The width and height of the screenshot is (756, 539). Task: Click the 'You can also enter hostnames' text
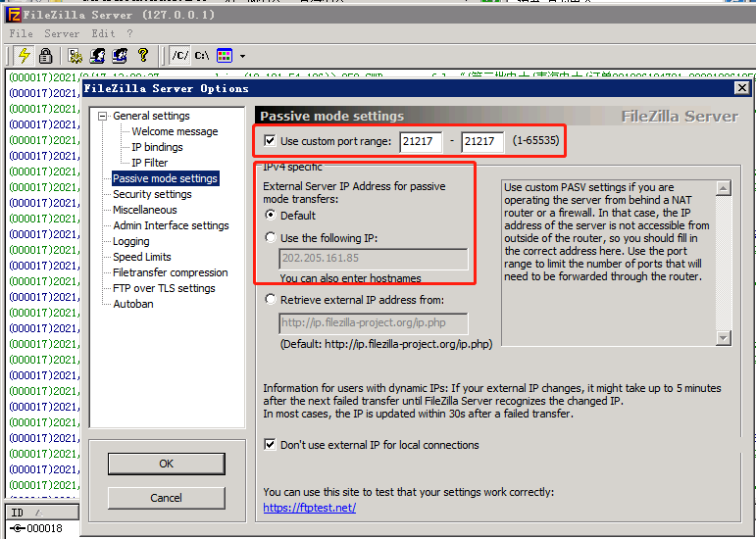[x=350, y=278]
